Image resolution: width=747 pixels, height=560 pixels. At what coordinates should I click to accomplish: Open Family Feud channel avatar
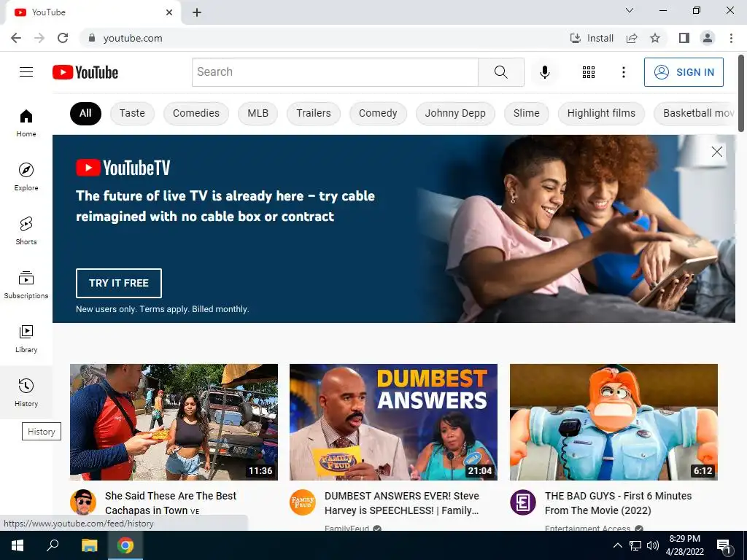point(303,502)
